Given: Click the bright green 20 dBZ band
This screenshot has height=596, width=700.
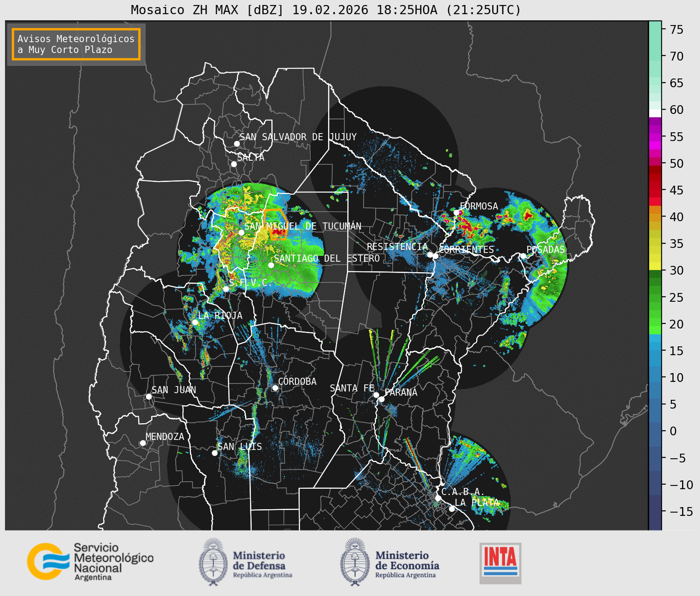Looking at the screenshot, I should 655,322.
